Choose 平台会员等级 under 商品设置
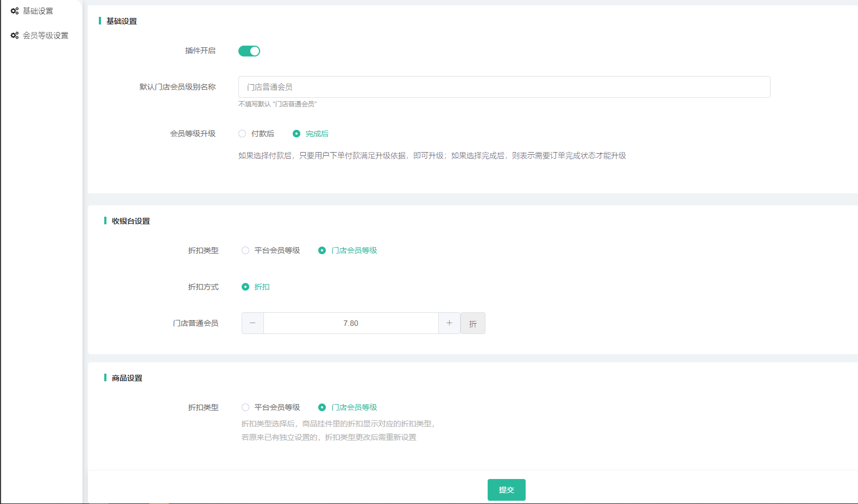Viewport: 858px width, 504px height. (x=246, y=407)
